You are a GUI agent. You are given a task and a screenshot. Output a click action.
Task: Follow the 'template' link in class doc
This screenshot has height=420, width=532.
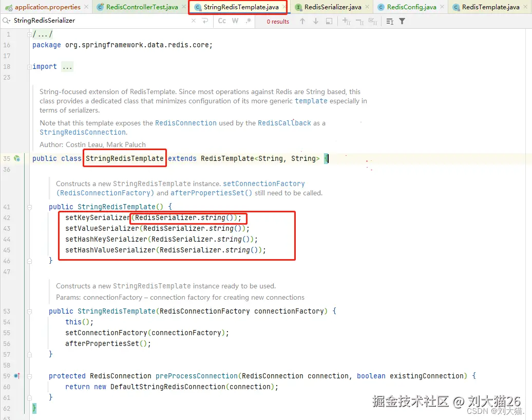click(x=311, y=101)
